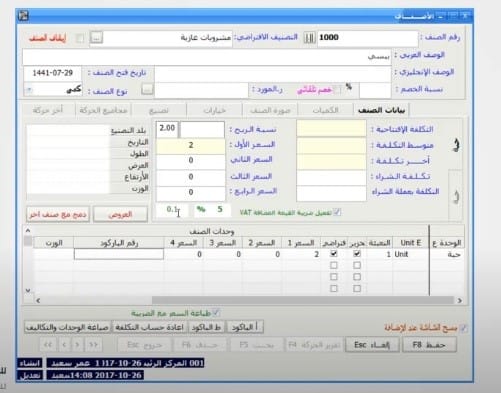Go to previous record navigation button
This screenshot has height=393, width=501.
64,345
